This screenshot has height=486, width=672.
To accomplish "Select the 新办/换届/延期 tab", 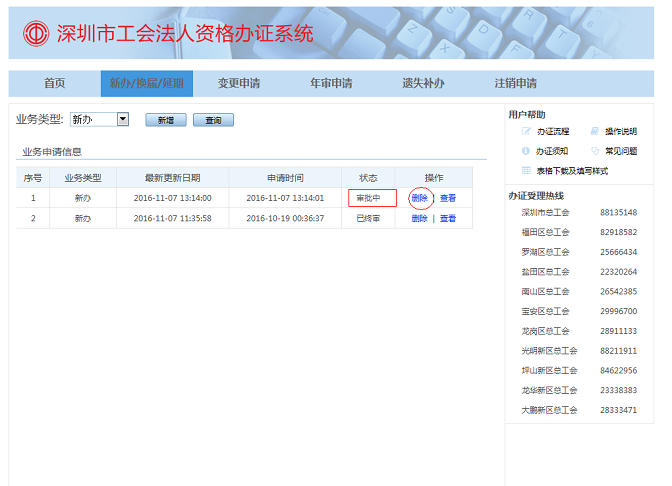I will coord(147,83).
